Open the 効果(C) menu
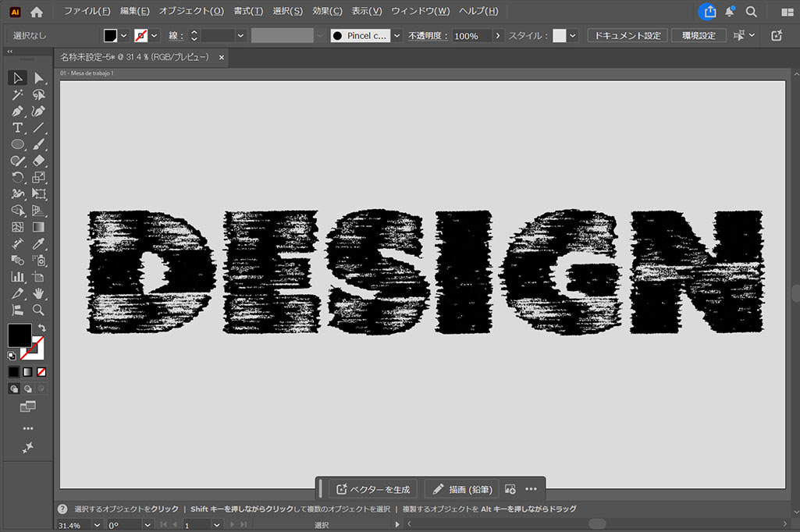 point(327,12)
